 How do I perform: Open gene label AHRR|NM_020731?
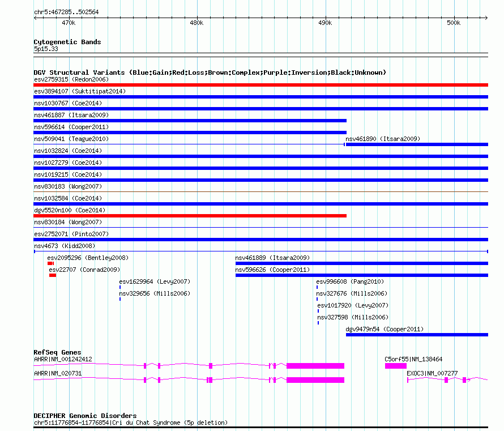click(x=58, y=373)
